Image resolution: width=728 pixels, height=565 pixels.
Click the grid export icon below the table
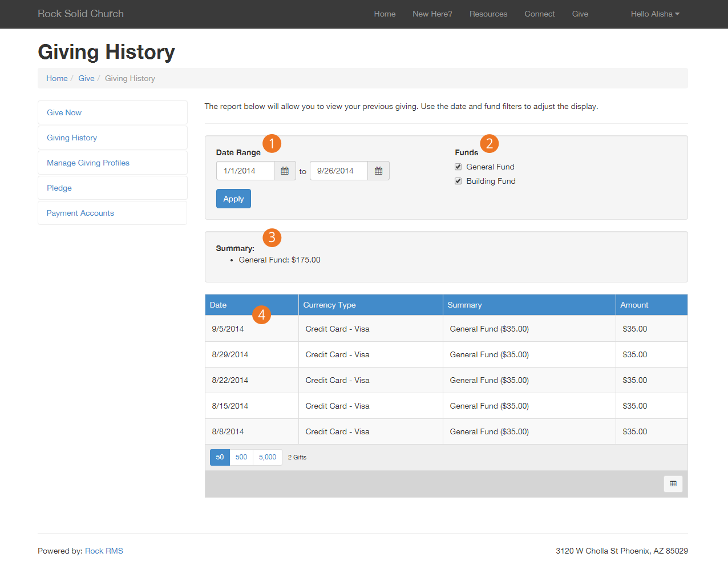673,484
